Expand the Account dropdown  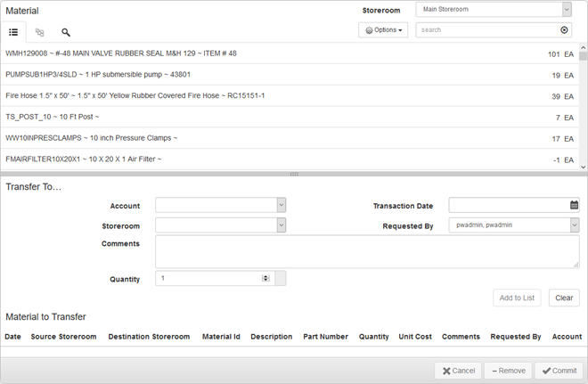coord(281,205)
